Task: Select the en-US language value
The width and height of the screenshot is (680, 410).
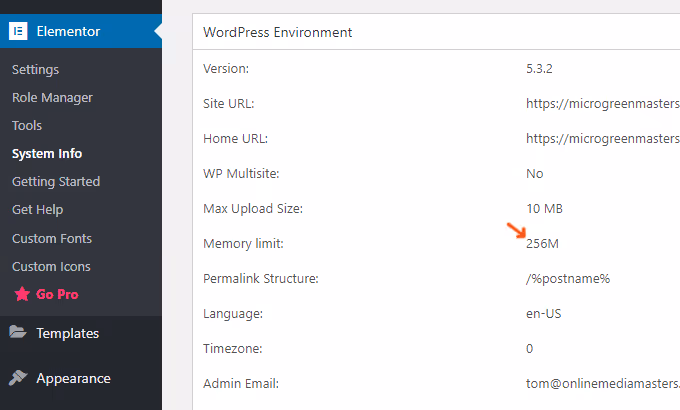Action: 543,314
